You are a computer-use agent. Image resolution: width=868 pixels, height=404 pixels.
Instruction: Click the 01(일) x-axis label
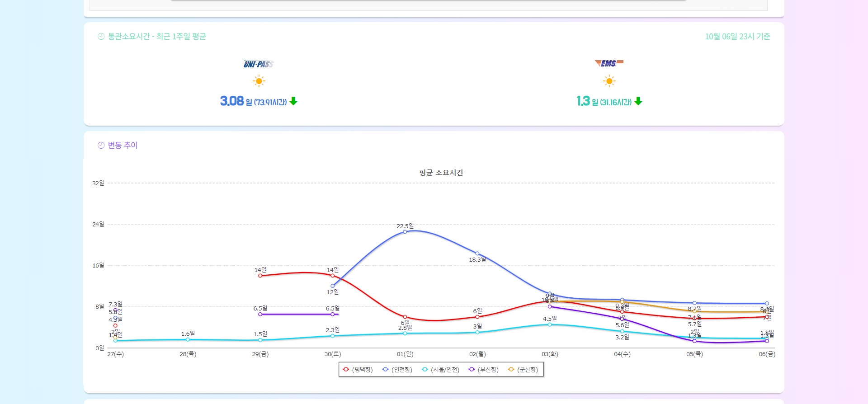[405, 354]
